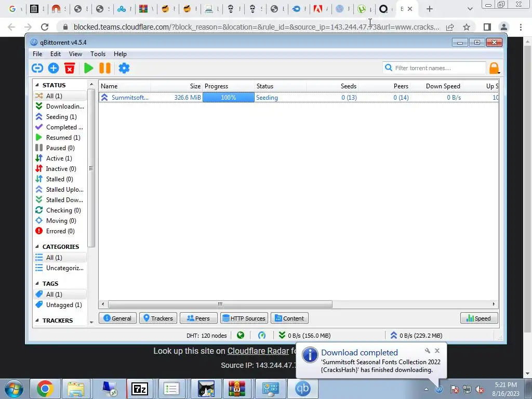Select the Downloading status filter
Viewport: 532px width, 399px height.
point(60,106)
